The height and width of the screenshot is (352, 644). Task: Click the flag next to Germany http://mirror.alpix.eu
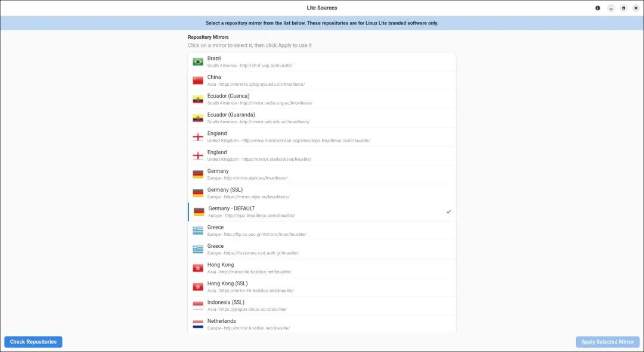[198, 175]
